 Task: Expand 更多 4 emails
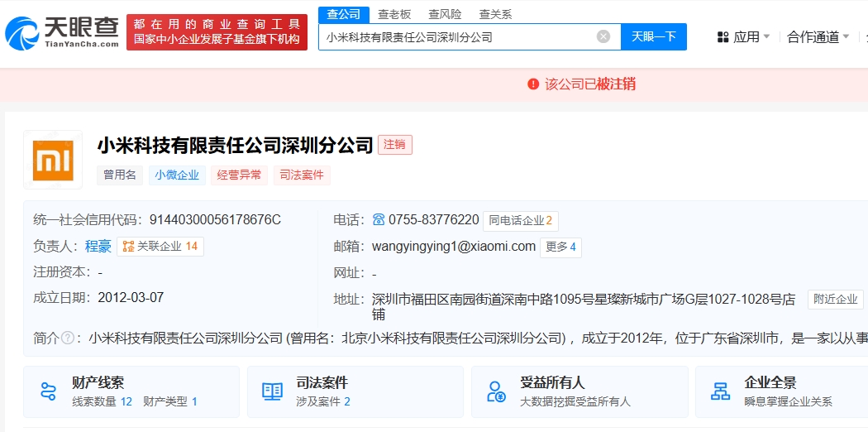pos(560,247)
